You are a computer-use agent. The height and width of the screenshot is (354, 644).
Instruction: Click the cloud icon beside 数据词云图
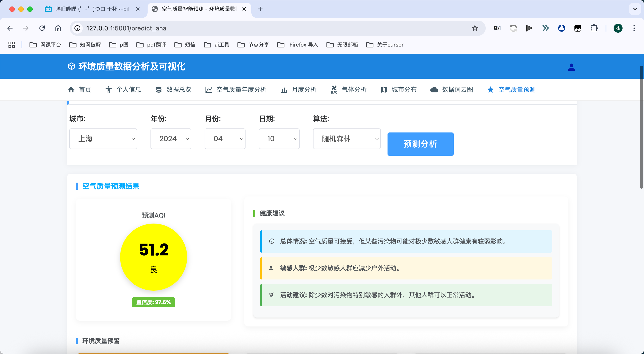point(434,90)
